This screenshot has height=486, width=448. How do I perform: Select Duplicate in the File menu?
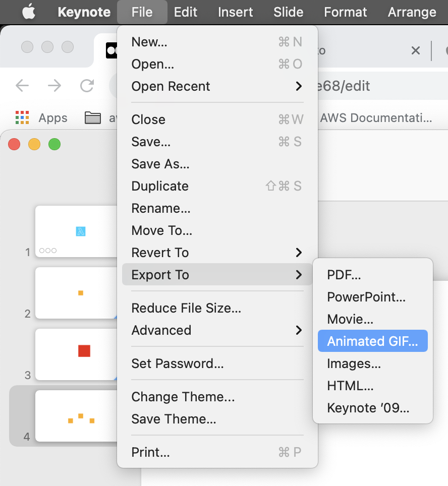coord(217,186)
